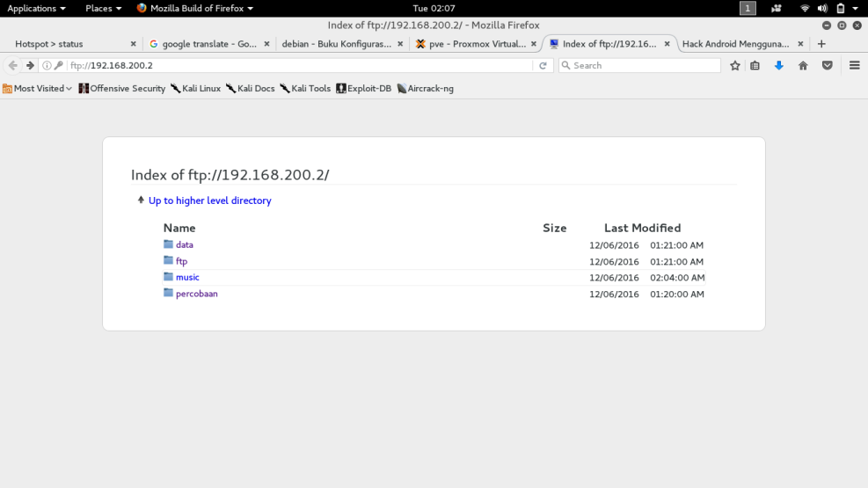
Task: Open the Pocket shield icon
Action: click(x=828, y=66)
